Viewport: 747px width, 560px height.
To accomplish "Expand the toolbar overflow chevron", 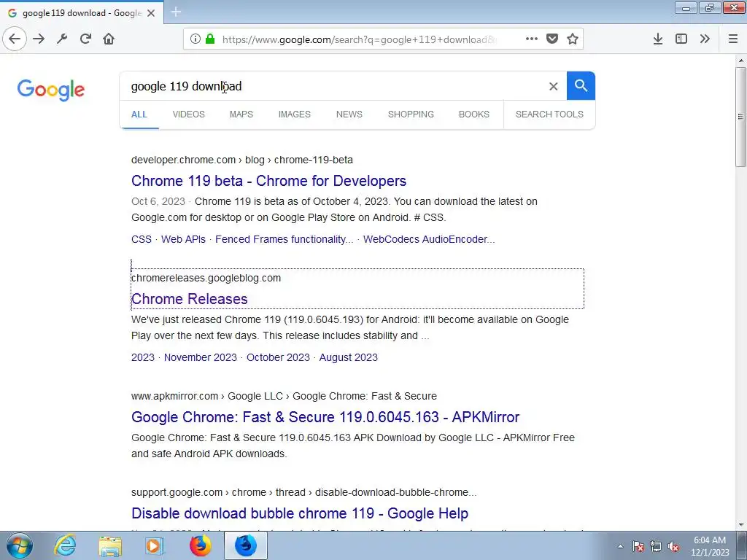I will pos(705,39).
